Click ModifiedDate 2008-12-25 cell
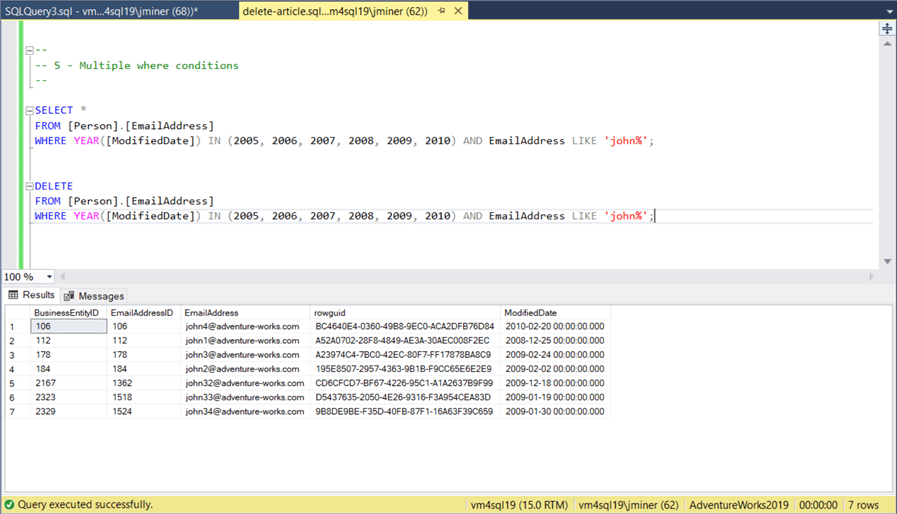Image resolution: width=897 pixels, height=514 pixels. click(x=555, y=341)
